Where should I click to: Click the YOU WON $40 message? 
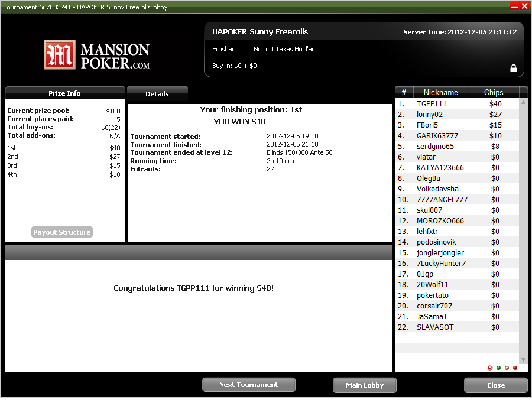tap(239, 121)
